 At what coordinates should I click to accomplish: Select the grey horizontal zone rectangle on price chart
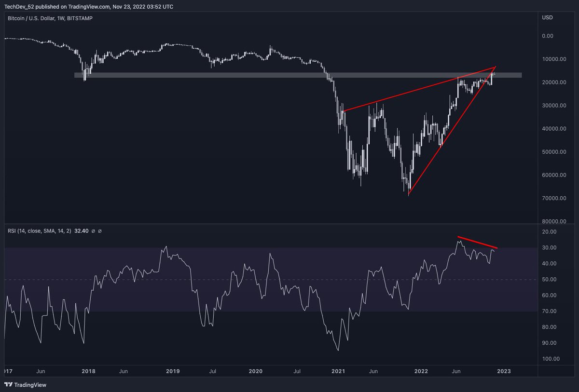pos(298,75)
